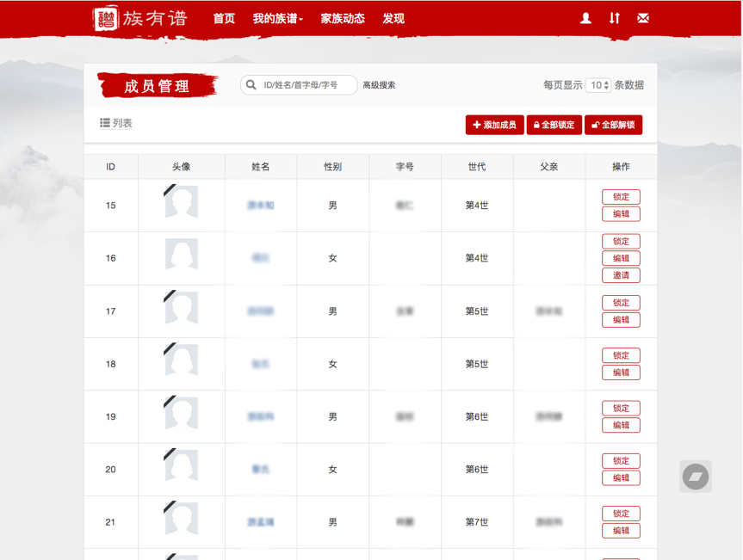
Task: Click 锁定 for member ID 19
Action: pyautogui.click(x=622, y=408)
